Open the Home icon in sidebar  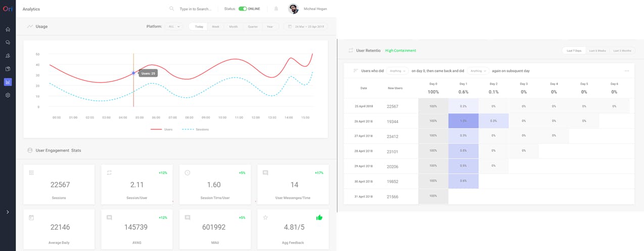[x=8, y=29]
